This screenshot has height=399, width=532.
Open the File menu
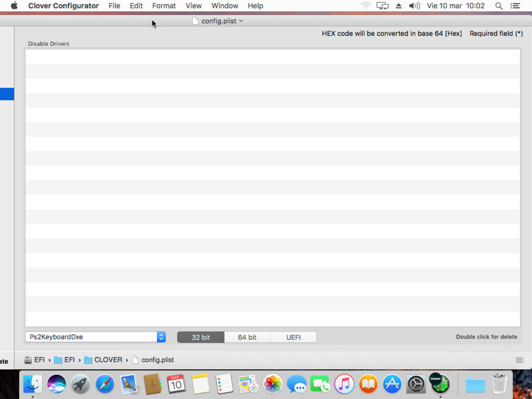pos(114,6)
